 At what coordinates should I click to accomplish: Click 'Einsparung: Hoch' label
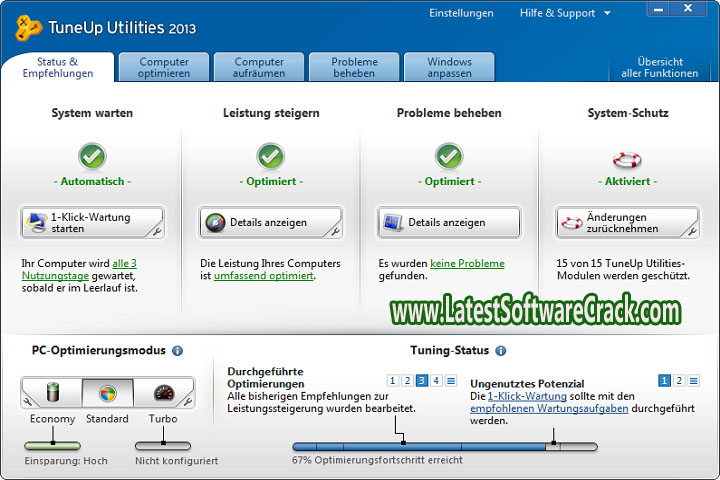[66, 461]
